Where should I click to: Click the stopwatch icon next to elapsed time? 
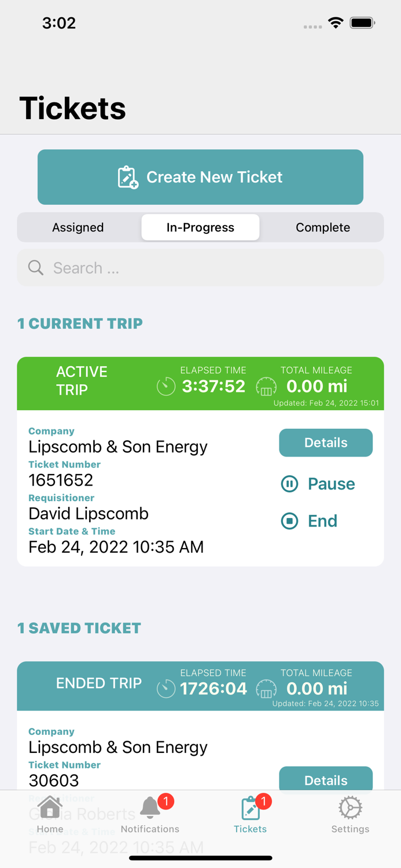coord(166,387)
